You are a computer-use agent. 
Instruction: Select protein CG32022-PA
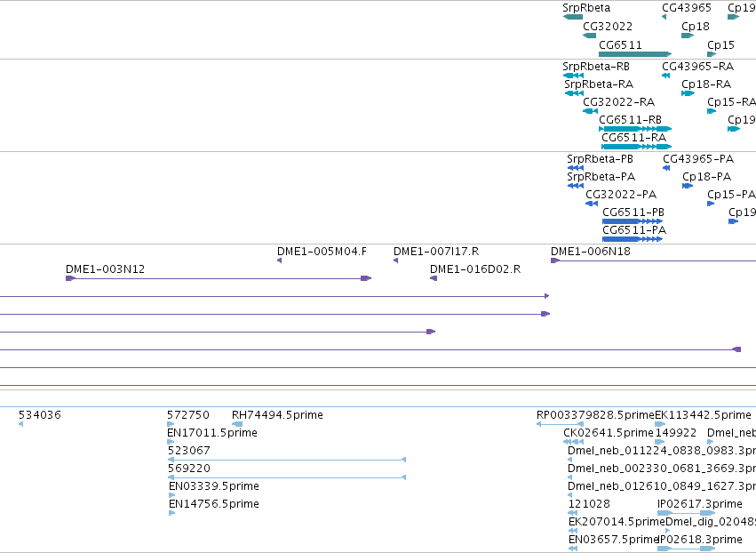pos(621,195)
